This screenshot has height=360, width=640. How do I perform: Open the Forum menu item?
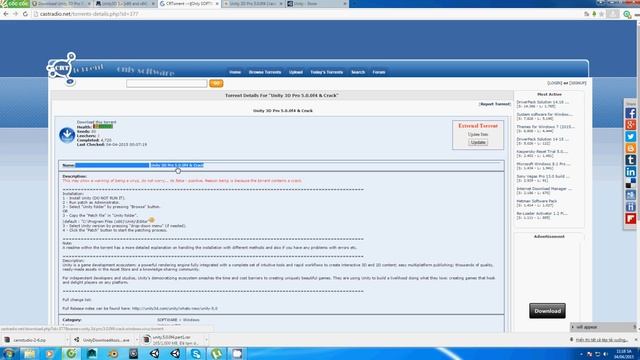[x=379, y=72]
